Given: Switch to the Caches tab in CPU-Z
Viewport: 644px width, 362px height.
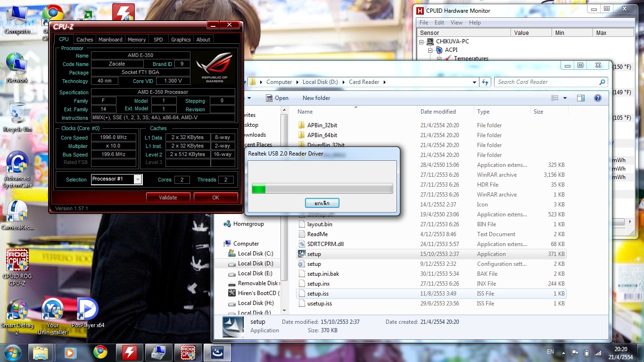Looking at the screenshot, I should (x=85, y=40).
